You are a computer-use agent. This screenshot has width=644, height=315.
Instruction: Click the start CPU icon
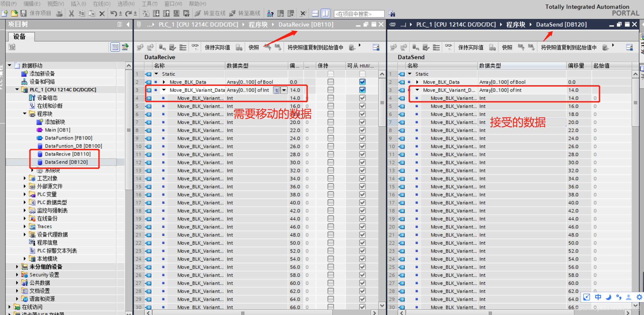click(281, 13)
